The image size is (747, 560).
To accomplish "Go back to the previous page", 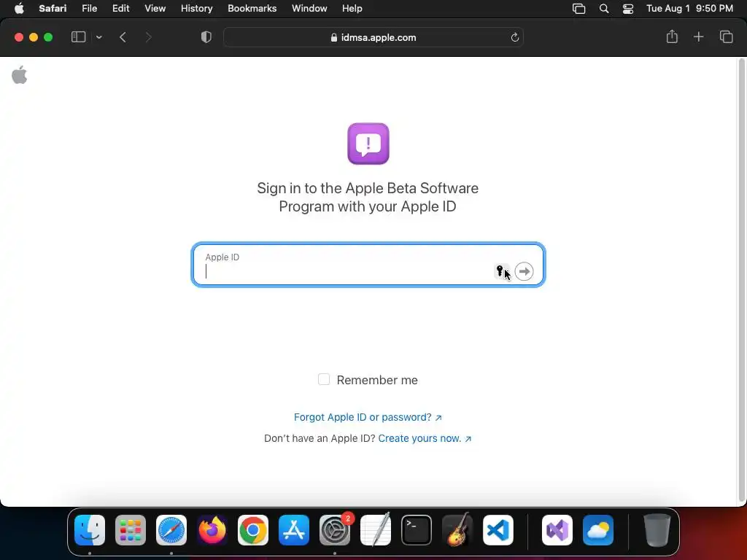I will pos(123,37).
